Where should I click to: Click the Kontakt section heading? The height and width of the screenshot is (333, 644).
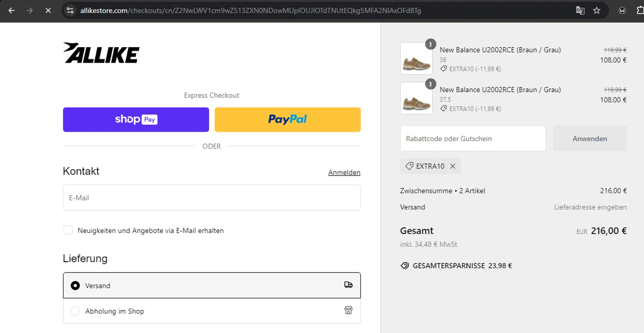tap(81, 171)
